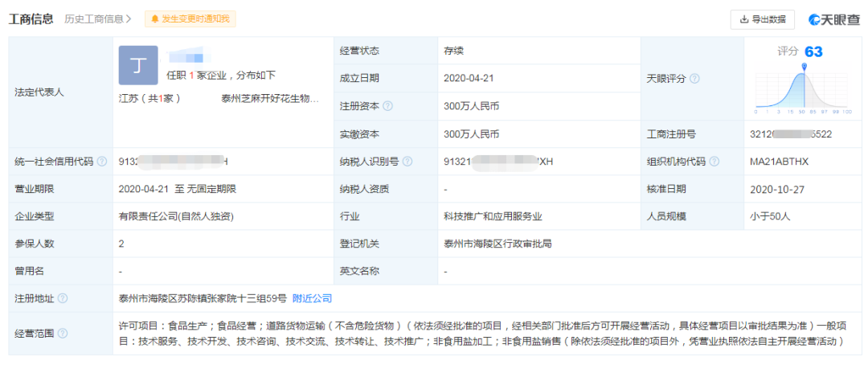The height and width of the screenshot is (365, 868).
Task: Select address 泰州市海陵区苏陈镇张家院十三组59号
Action: (203, 298)
